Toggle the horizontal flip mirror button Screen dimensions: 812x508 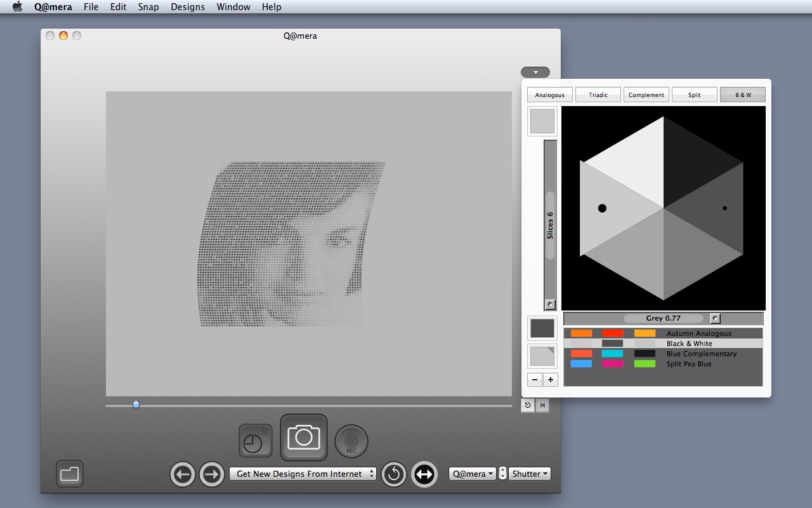424,474
